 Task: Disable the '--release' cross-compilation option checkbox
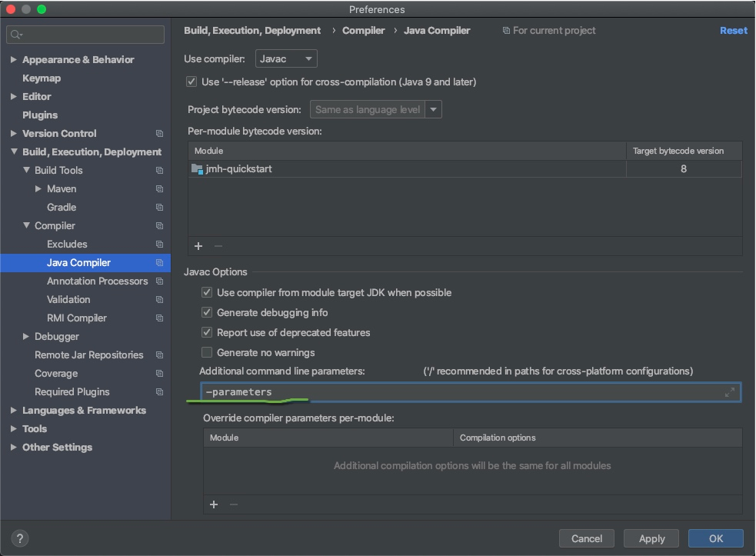click(191, 82)
